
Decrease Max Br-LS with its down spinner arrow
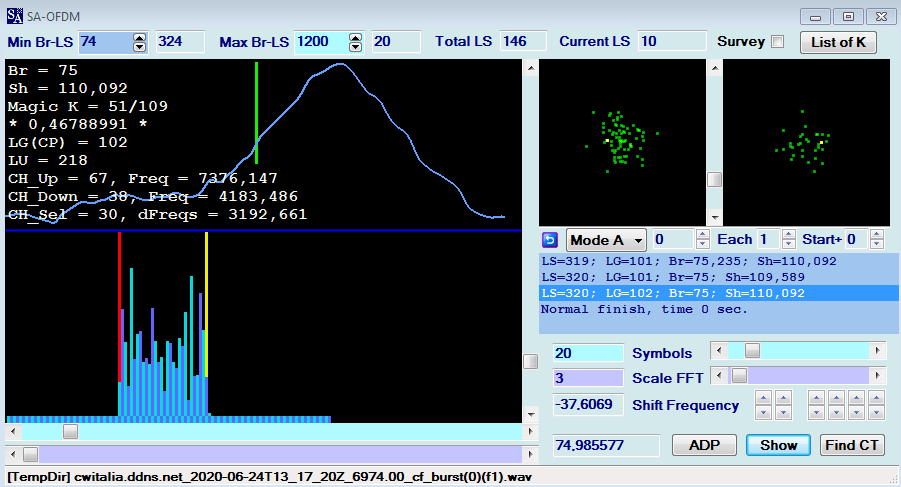click(x=356, y=47)
